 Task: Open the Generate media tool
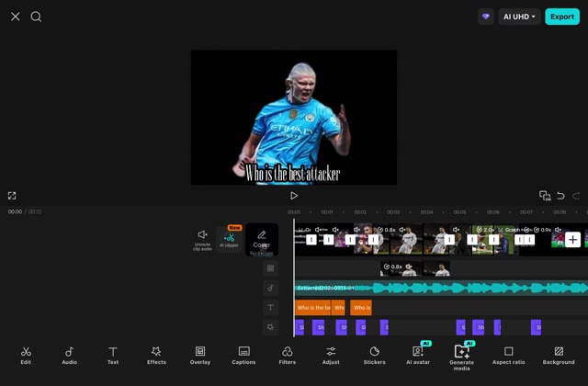[461, 358]
